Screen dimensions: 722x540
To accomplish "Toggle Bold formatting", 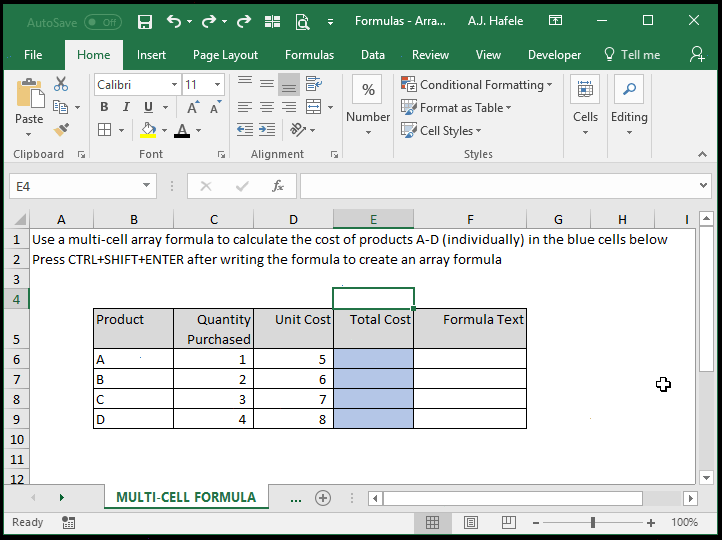I will pyautogui.click(x=105, y=107).
